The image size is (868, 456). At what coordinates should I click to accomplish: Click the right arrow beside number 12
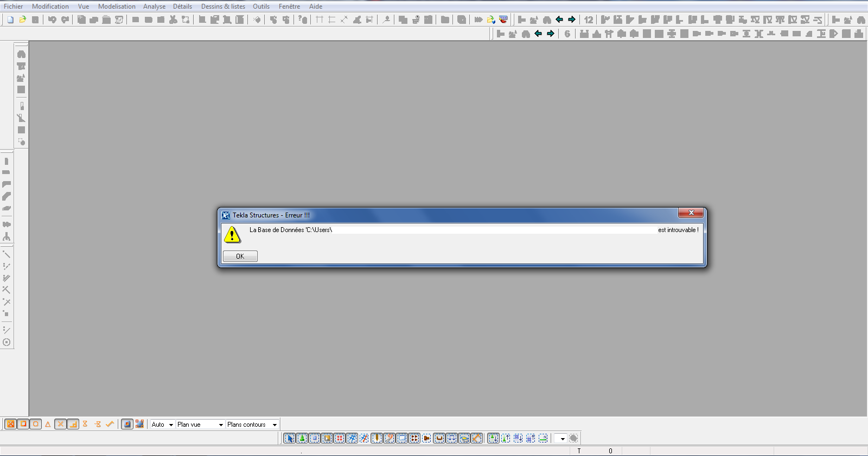coord(572,20)
